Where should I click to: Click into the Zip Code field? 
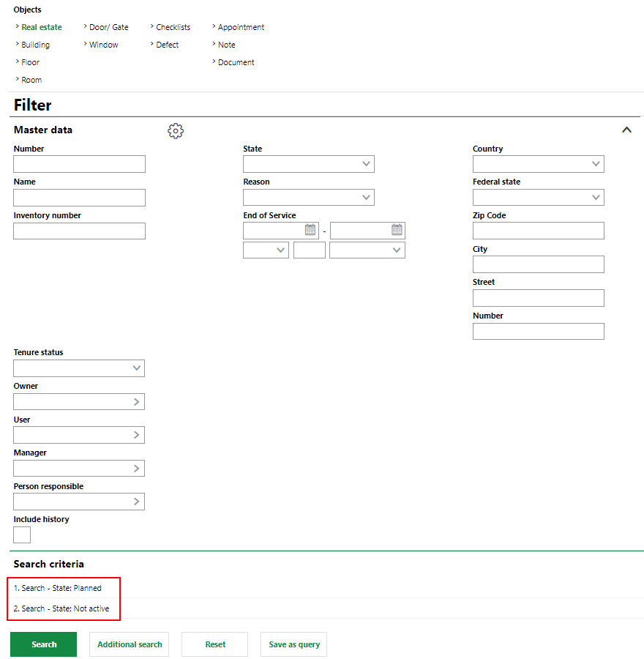pos(538,231)
